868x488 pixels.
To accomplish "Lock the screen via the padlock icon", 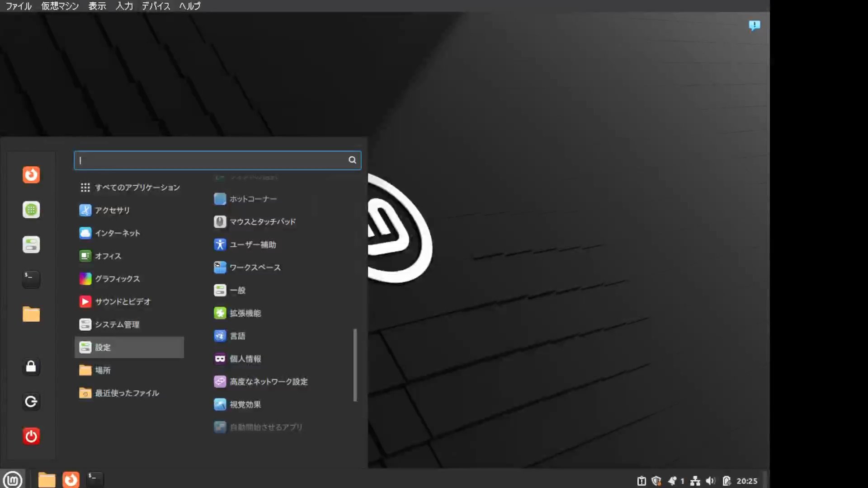I will point(31,366).
